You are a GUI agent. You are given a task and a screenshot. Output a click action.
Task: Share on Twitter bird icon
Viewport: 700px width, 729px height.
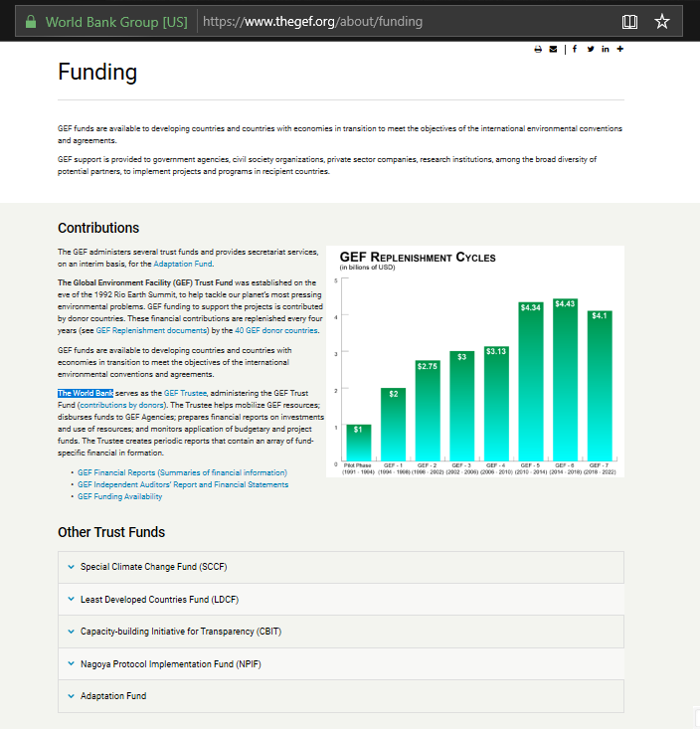pyautogui.click(x=591, y=49)
